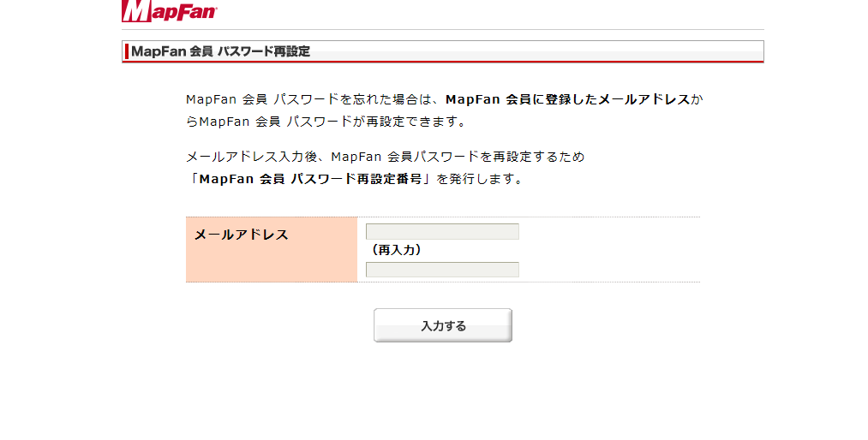This screenshot has height=440, width=868.
Task: Click the MapFan logo
Action: [170, 10]
